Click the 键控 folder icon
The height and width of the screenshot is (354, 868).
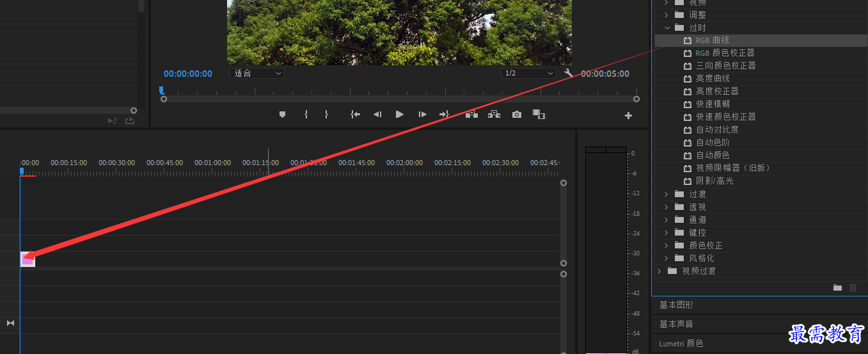679,232
